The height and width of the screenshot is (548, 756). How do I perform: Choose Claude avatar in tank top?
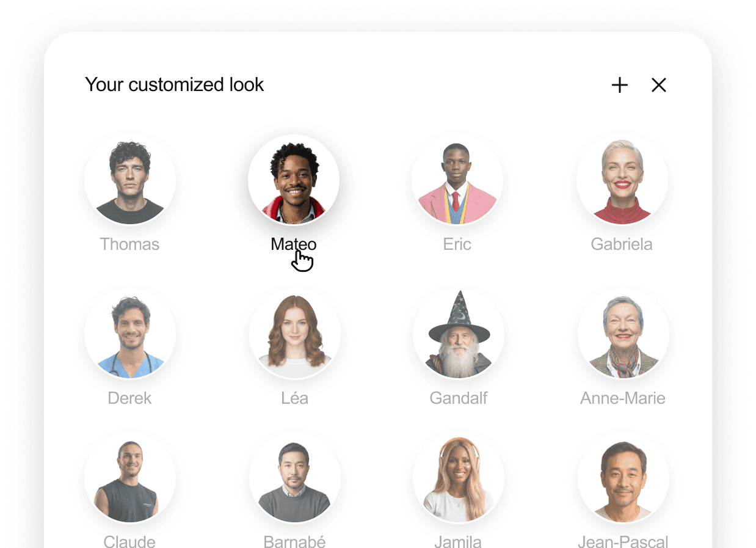pos(130,478)
